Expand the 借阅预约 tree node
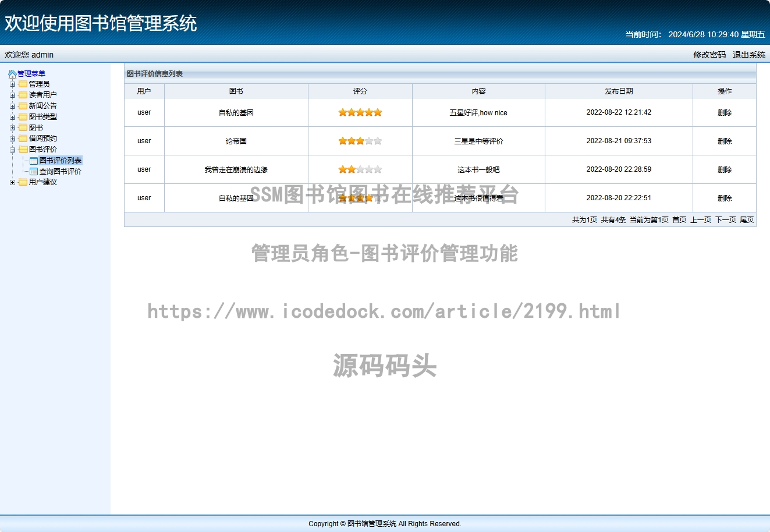The height and width of the screenshot is (532, 770). [x=13, y=139]
